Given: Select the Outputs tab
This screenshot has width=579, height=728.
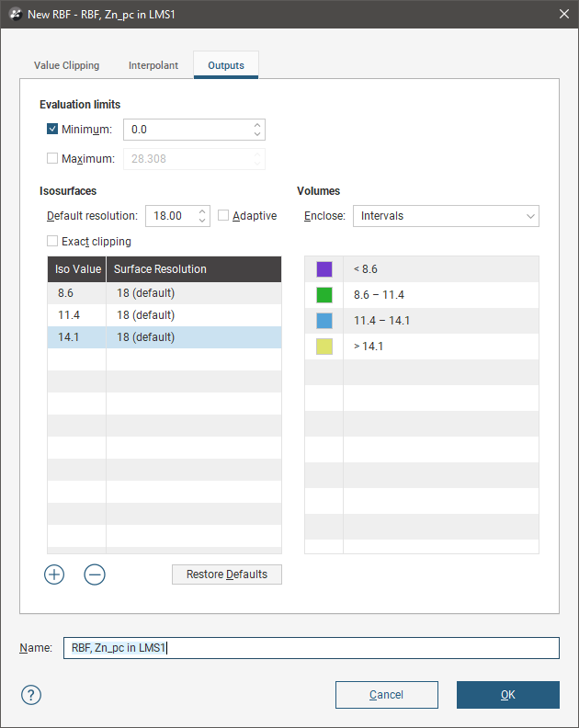Looking at the screenshot, I should pyautogui.click(x=226, y=65).
